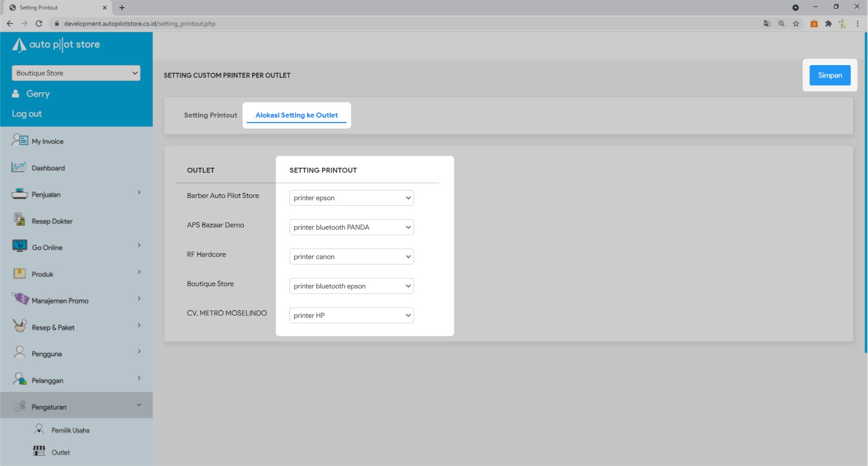The image size is (868, 466).
Task: Bookmark page with the star icon
Action: tap(796, 24)
